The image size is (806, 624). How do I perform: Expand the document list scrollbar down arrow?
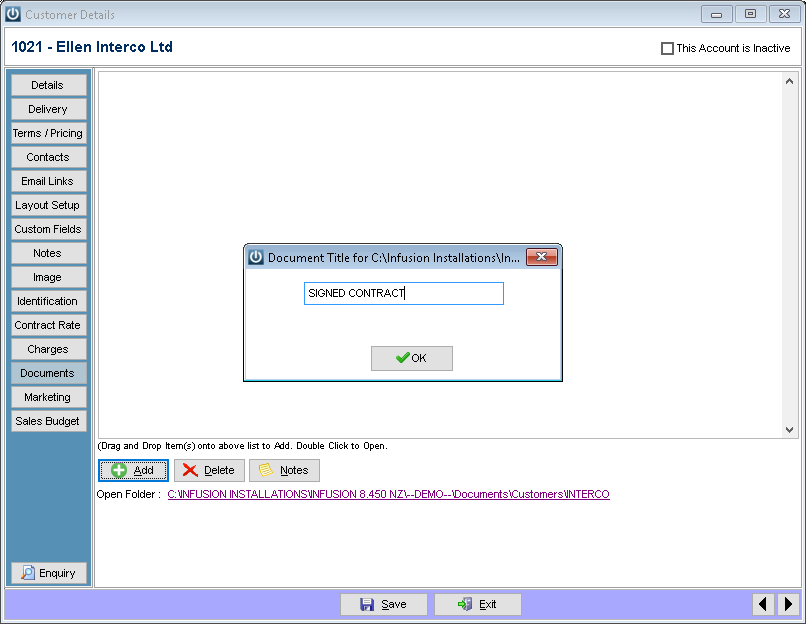[788, 430]
